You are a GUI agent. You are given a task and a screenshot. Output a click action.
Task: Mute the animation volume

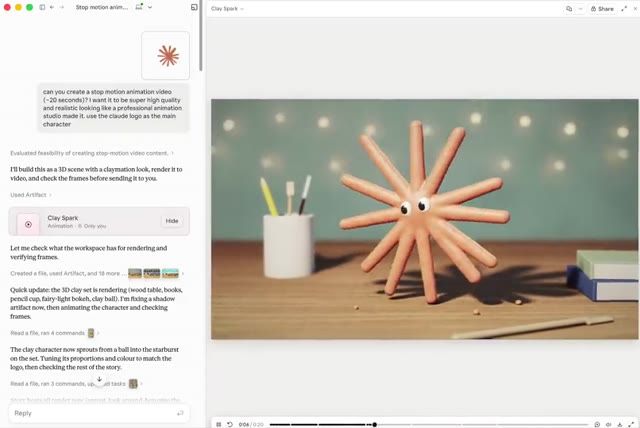pyautogui.click(x=608, y=424)
